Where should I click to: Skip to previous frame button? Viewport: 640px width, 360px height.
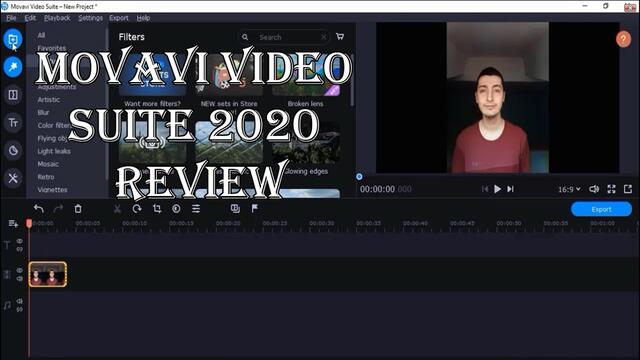click(485, 189)
